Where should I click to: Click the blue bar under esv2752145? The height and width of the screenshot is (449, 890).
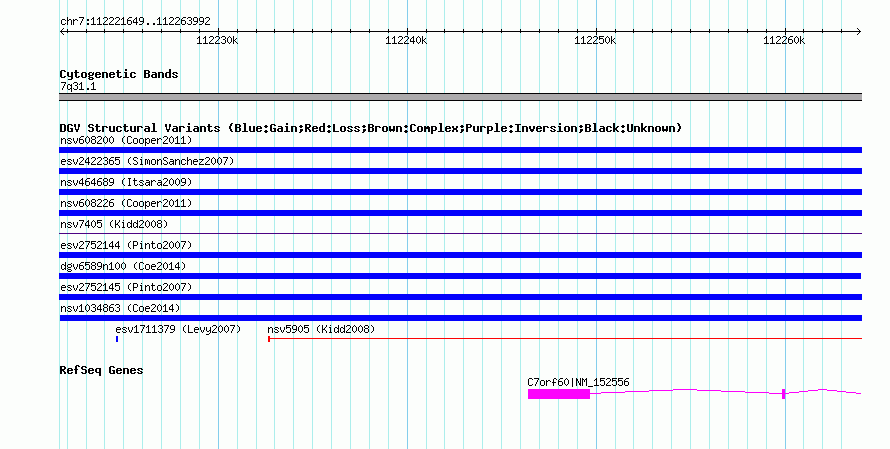click(x=460, y=297)
